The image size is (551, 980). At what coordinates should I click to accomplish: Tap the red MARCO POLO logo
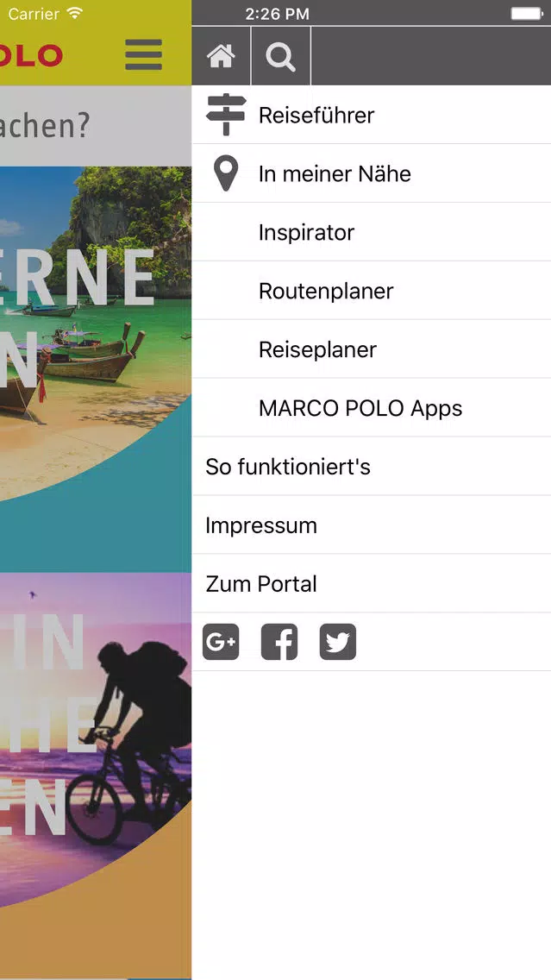(31, 55)
